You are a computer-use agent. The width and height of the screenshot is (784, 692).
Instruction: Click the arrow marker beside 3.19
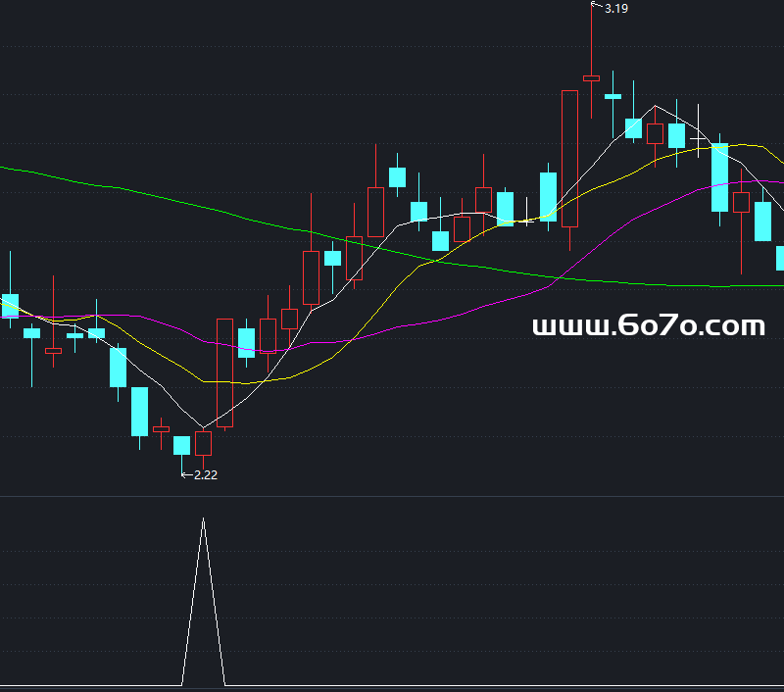[596, 6]
